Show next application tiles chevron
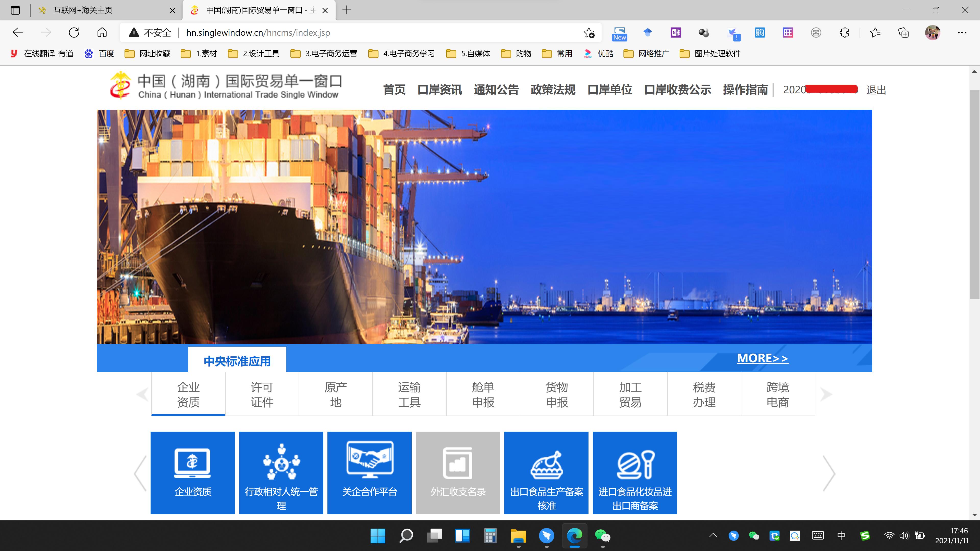 (x=829, y=473)
